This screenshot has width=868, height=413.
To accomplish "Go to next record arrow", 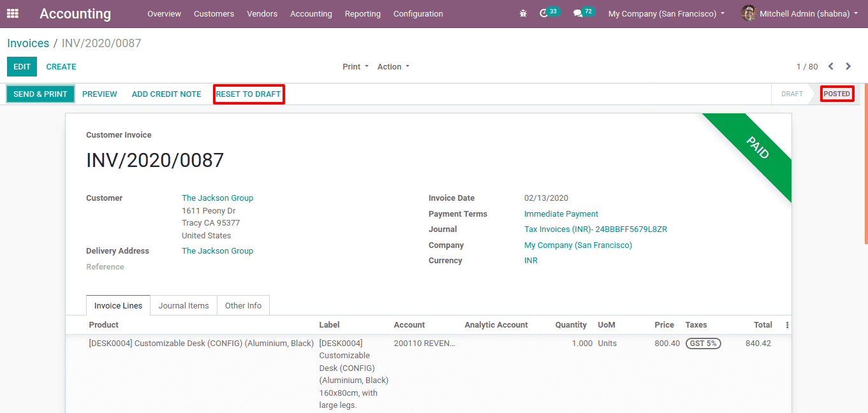I will (848, 66).
